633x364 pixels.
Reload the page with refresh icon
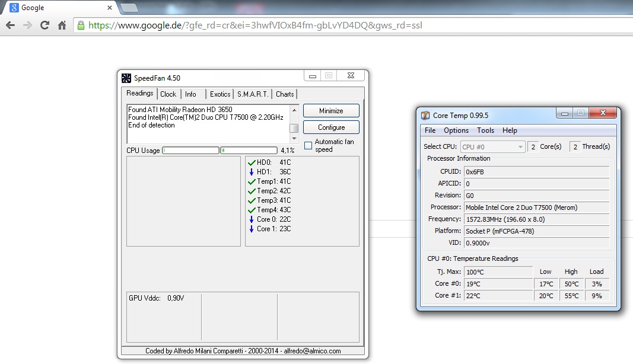pos(45,25)
